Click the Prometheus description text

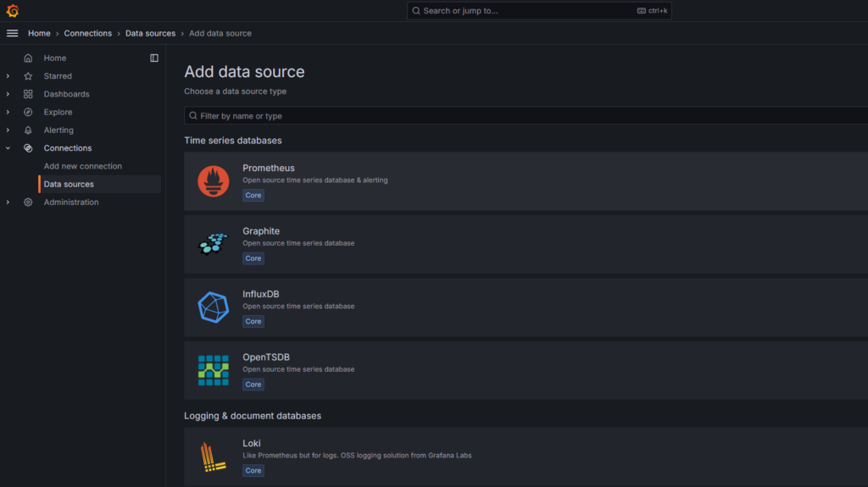315,180
